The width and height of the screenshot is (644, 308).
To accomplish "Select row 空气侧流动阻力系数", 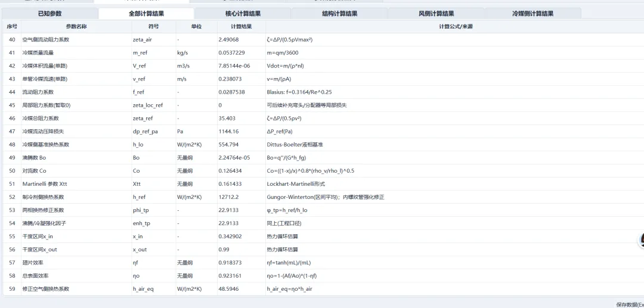I will tap(323, 40).
